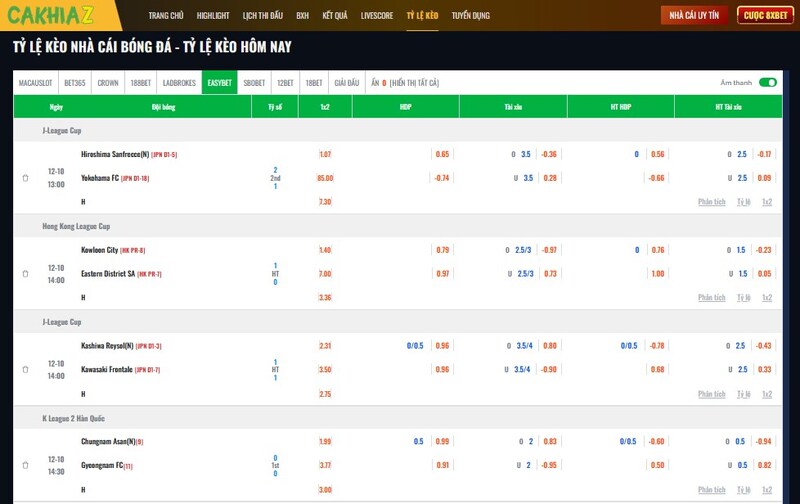Click 1.07 odds for Hiroshima Sanfrecce
The width and height of the screenshot is (800, 504).
324,154
